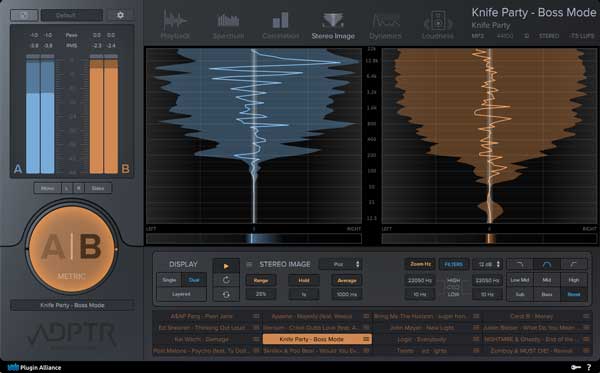The height and width of the screenshot is (373, 600).
Task: Select the Stereo Image tab
Action: tap(333, 25)
